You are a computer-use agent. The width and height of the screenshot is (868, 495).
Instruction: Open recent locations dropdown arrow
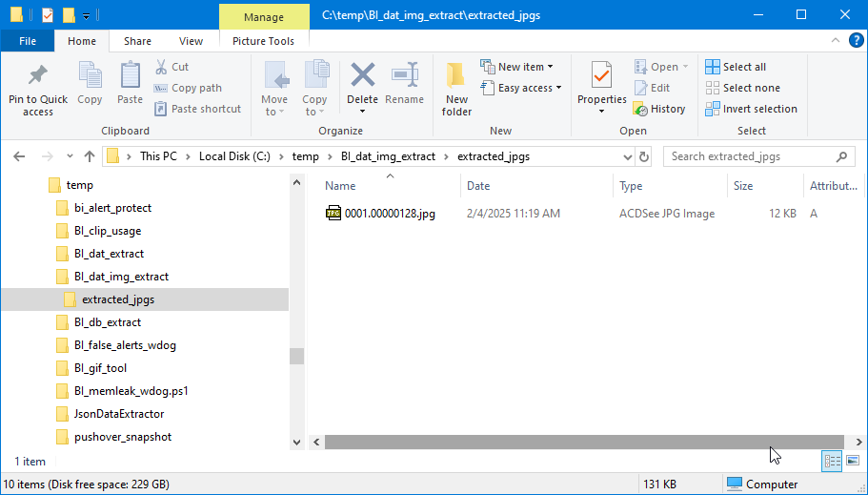(70, 156)
